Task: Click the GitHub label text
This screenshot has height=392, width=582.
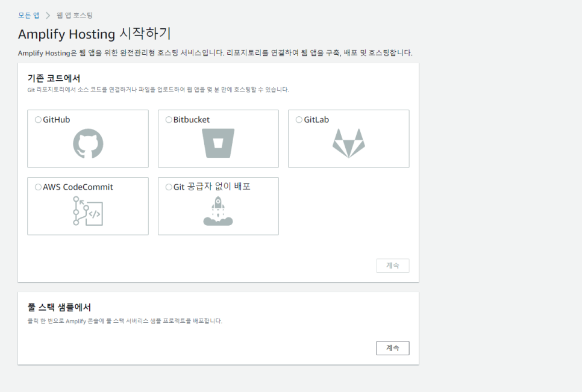Action: pyautogui.click(x=57, y=119)
